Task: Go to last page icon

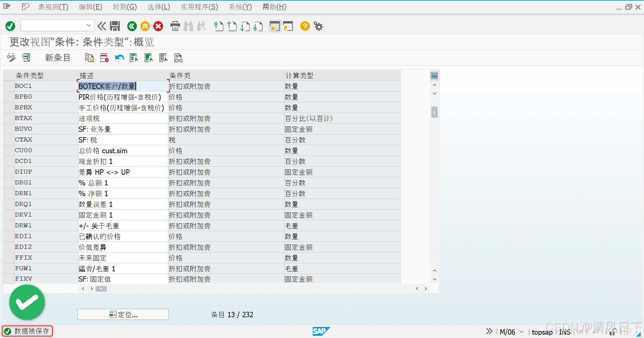Action: [x=258, y=26]
